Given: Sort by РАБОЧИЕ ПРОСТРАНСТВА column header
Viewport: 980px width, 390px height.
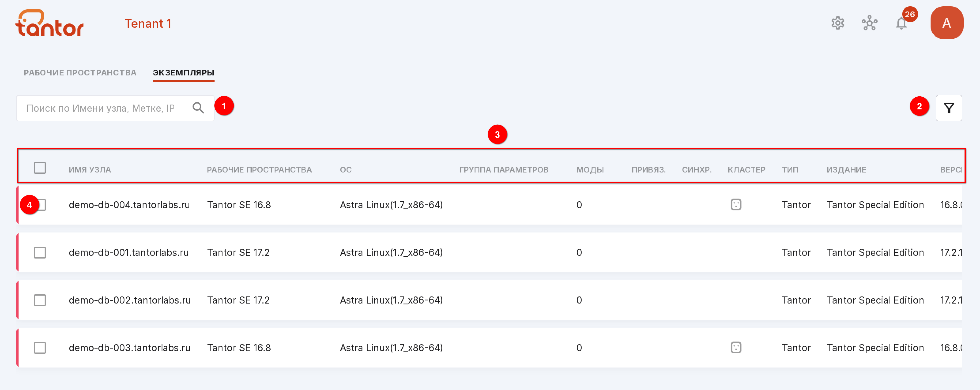Looking at the screenshot, I should (x=259, y=170).
